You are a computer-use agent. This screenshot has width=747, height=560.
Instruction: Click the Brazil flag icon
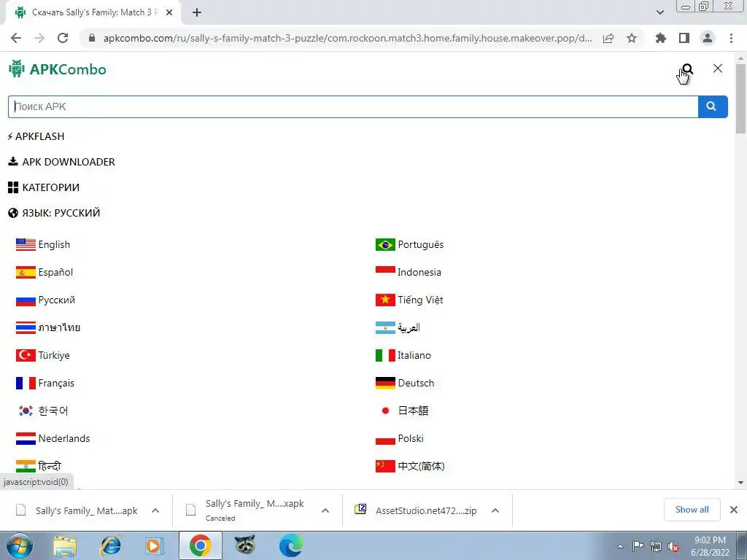(385, 244)
